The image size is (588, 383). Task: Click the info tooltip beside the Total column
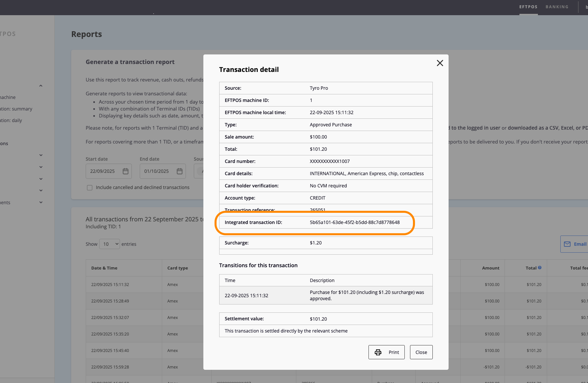pyautogui.click(x=540, y=268)
